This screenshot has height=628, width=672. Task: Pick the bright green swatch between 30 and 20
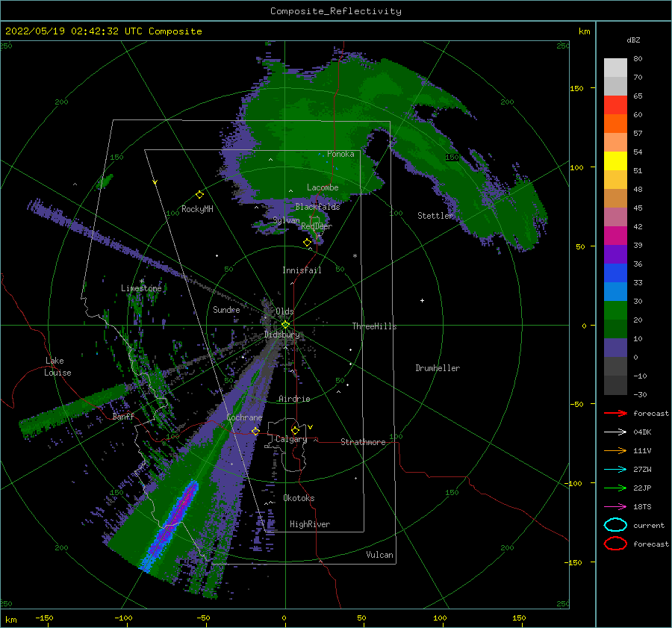coord(615,311)
